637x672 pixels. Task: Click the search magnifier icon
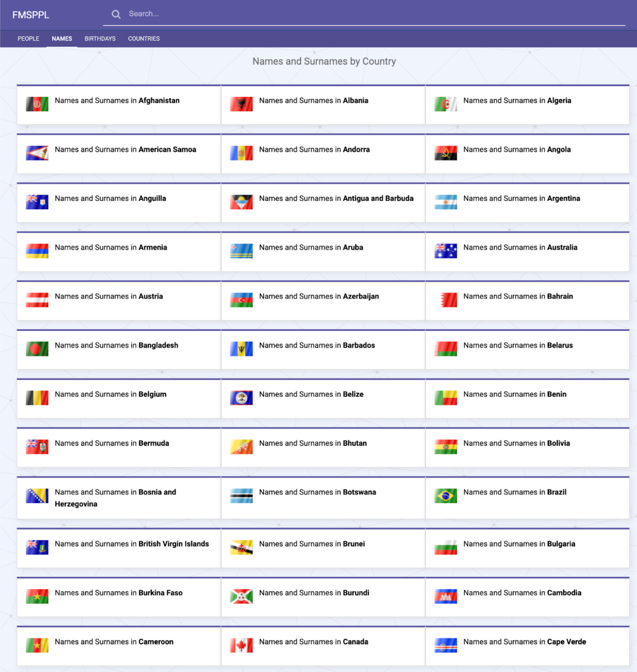116,14
